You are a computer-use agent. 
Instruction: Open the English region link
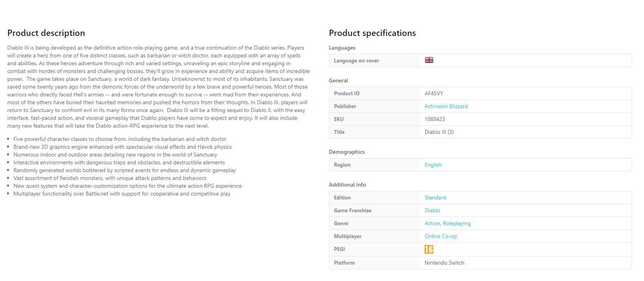433,165
